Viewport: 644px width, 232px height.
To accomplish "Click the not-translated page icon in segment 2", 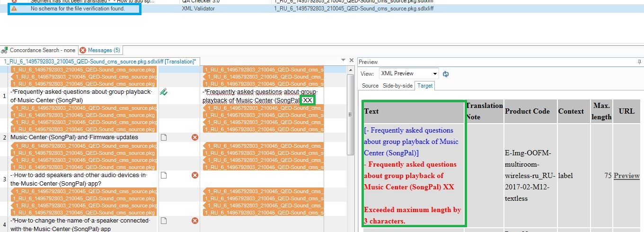I will 164,137.
